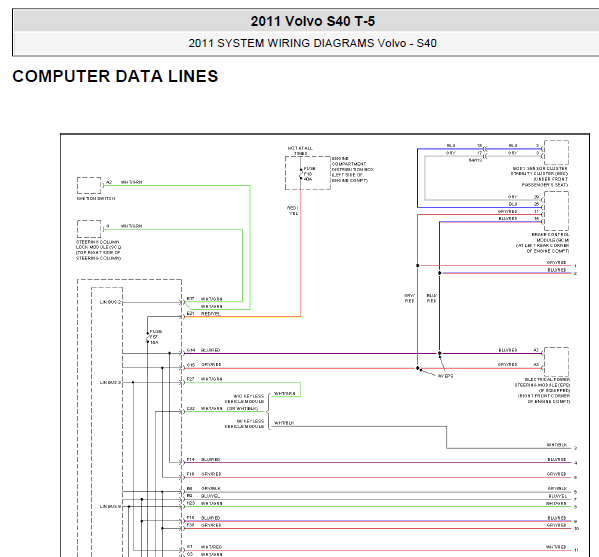
Task: Click the "LIN BUS 3" label
Action: [110, 382]
